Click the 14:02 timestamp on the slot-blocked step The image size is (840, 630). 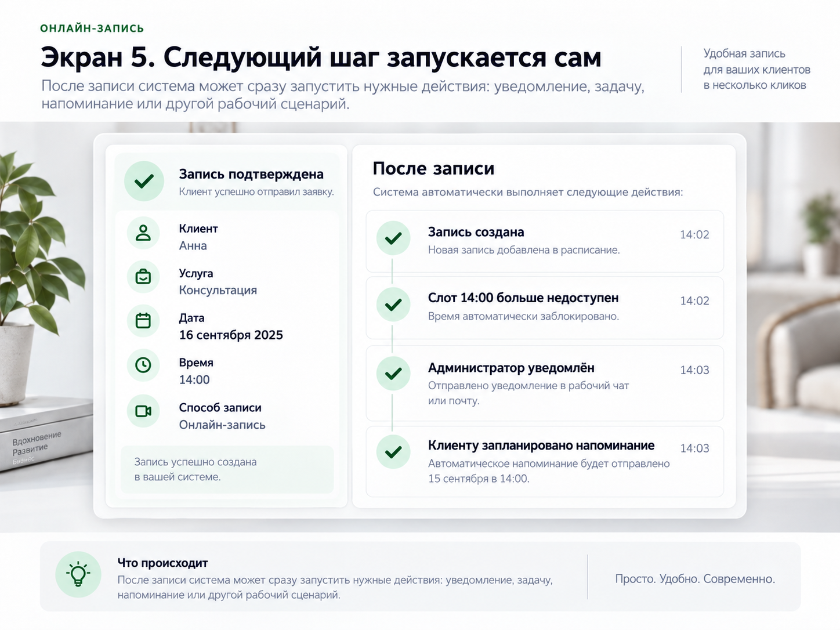pos(694,301)
